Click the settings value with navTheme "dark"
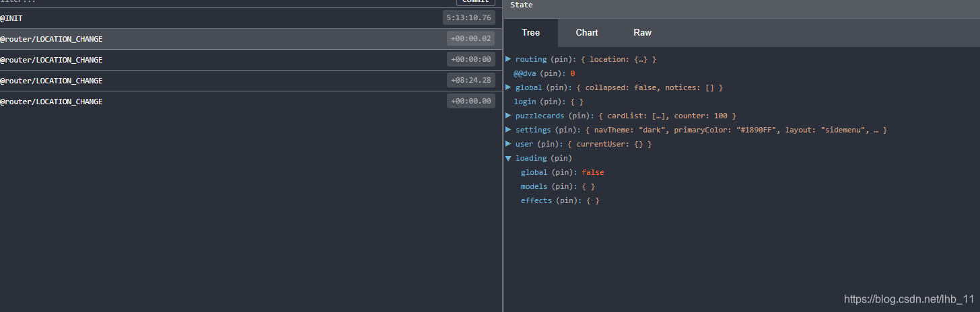Viewport: 980px width, 312px height. click(736, 130)
